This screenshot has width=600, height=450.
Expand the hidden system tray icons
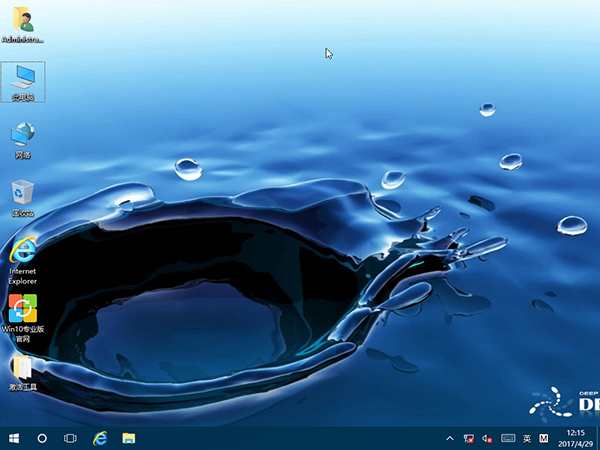[x=448, y=438]
